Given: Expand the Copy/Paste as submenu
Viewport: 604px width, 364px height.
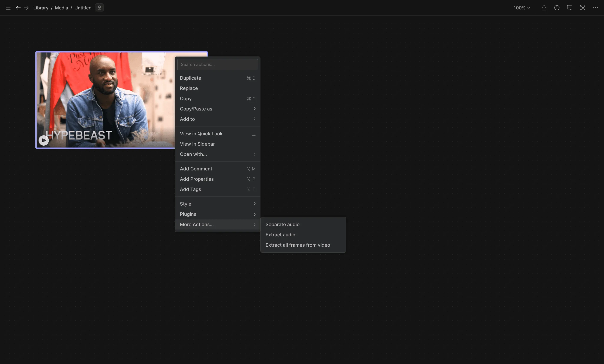Looking at the screenshot, I should pos(217,109).
